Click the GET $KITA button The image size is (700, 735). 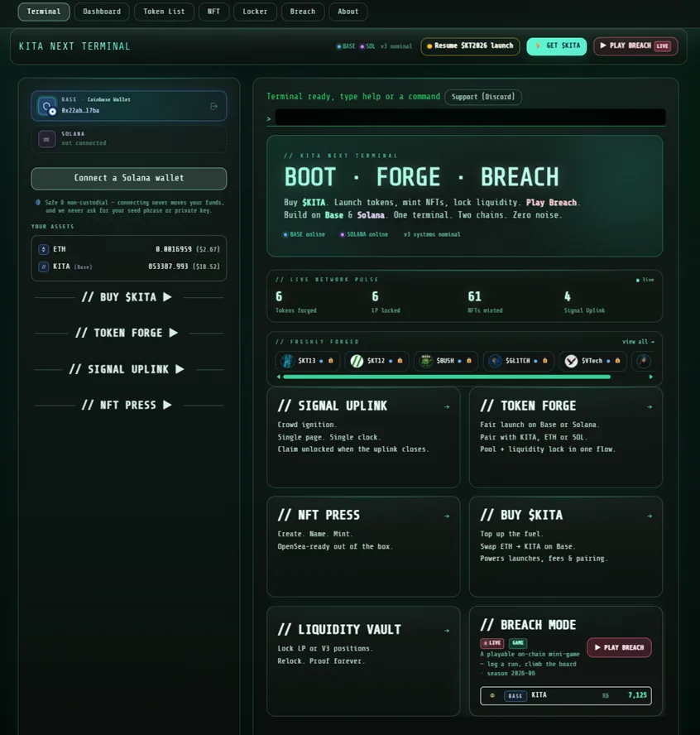click(x=557, y=46)
